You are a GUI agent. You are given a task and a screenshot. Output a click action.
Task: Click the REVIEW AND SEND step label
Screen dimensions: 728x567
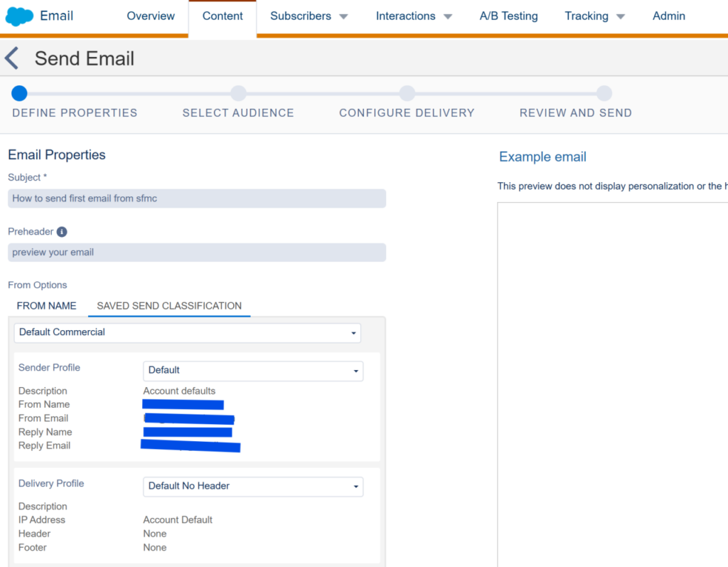[576, 113]
